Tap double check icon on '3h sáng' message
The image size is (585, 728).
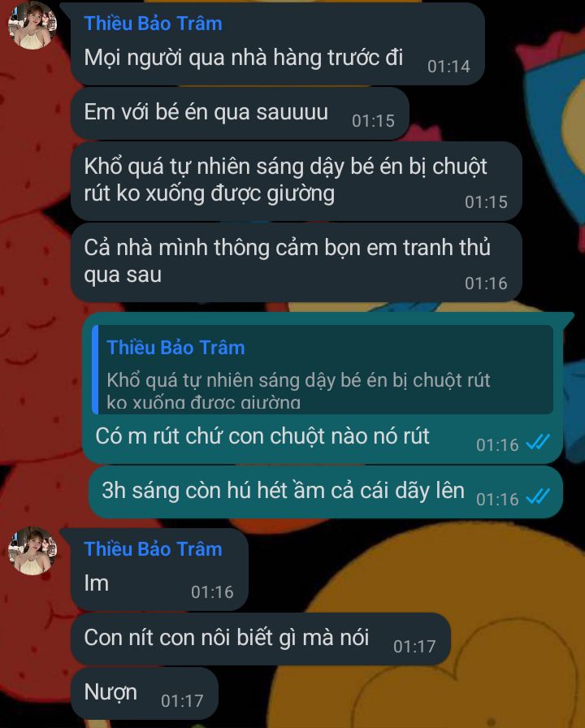pyautogui.click(x=538, y=496)
